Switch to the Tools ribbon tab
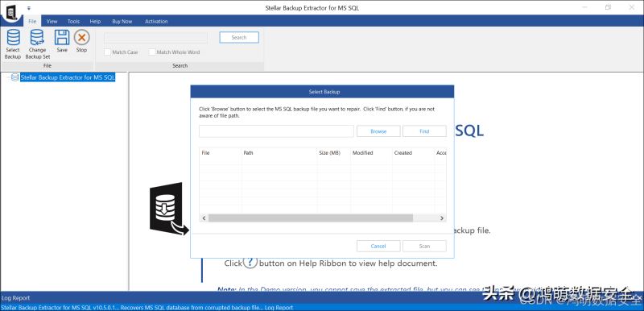The image size is (644, 311). (x=73, y=22)
